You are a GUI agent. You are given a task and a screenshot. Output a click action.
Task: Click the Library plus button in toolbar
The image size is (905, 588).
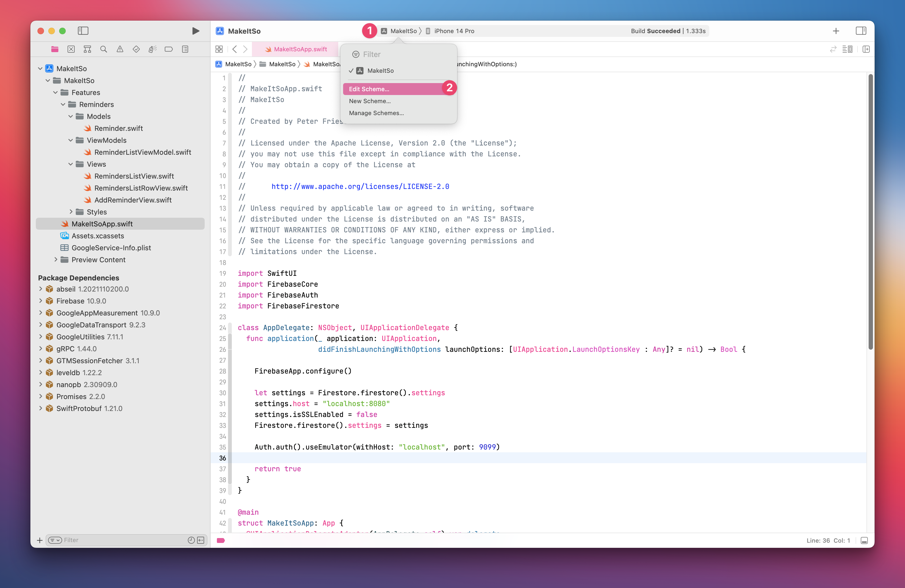[836, 31]
